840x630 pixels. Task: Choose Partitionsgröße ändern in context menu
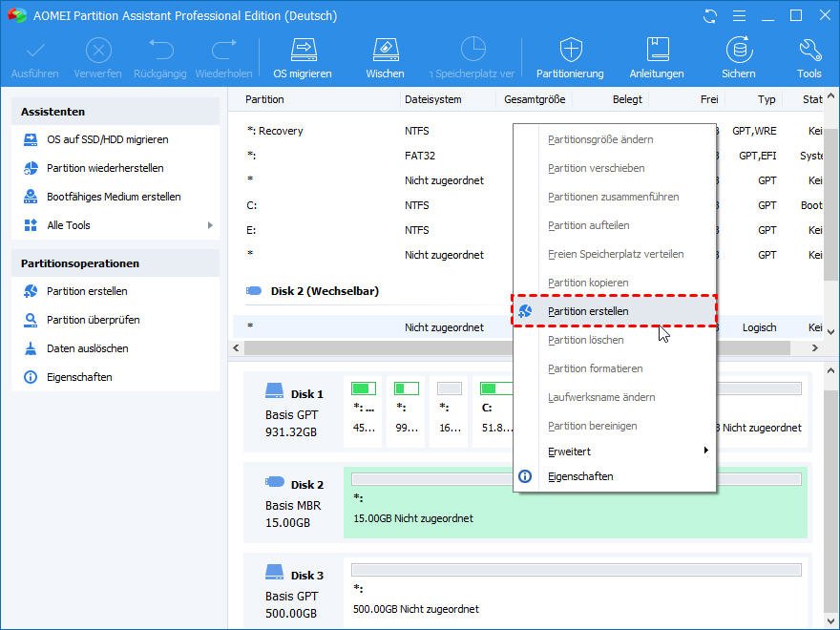[615, 139]
